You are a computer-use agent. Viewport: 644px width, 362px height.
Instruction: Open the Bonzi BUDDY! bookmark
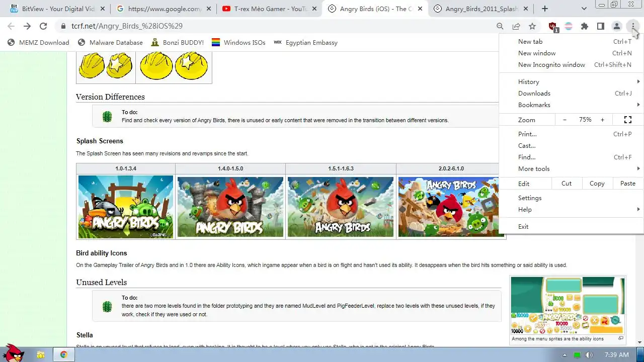click(x=177, y=43)
